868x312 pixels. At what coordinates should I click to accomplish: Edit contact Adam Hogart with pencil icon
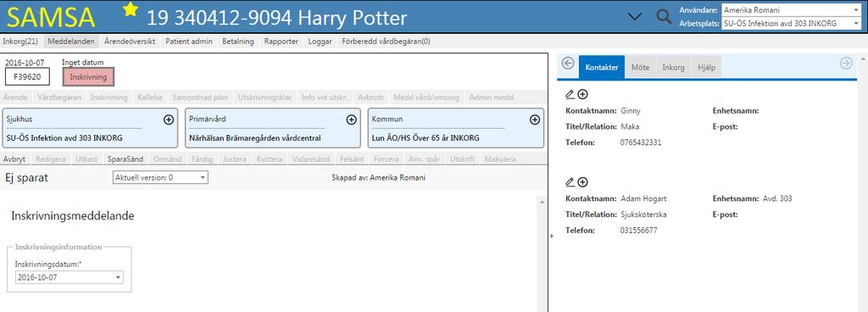(570, 182)
